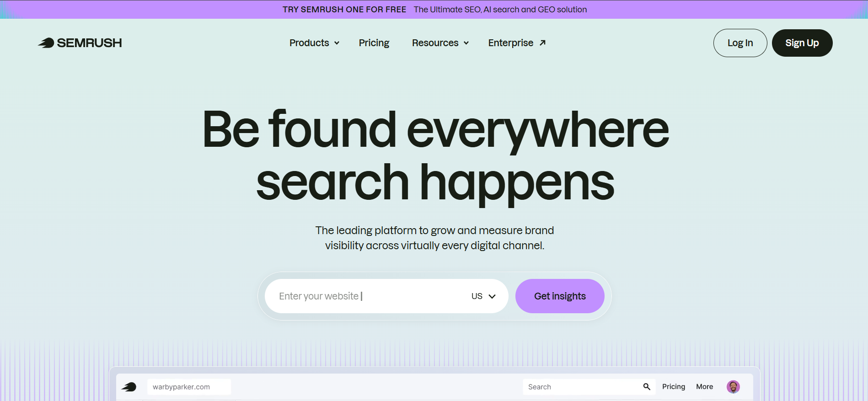Select Pricing in the dashboard preview bar
The image size is (868, 401).
click(x=673, y=387)
